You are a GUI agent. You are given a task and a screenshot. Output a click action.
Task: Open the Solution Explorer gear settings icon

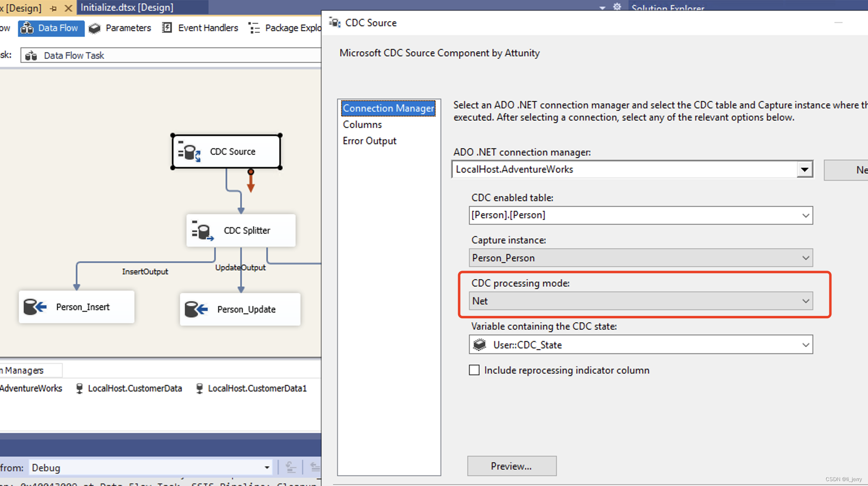(617, 7)
